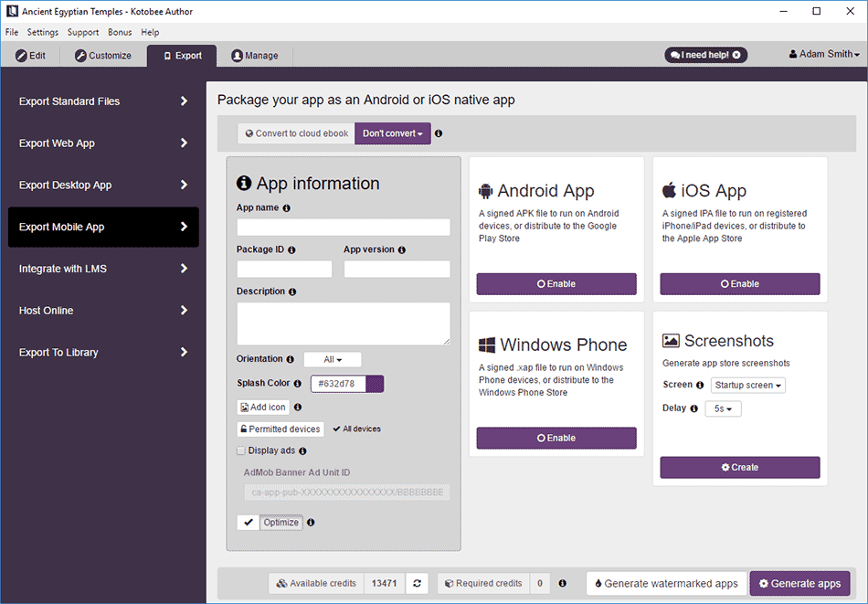Expand the Startup screen dropdown
868x604 pixels.
pos(749,386)
